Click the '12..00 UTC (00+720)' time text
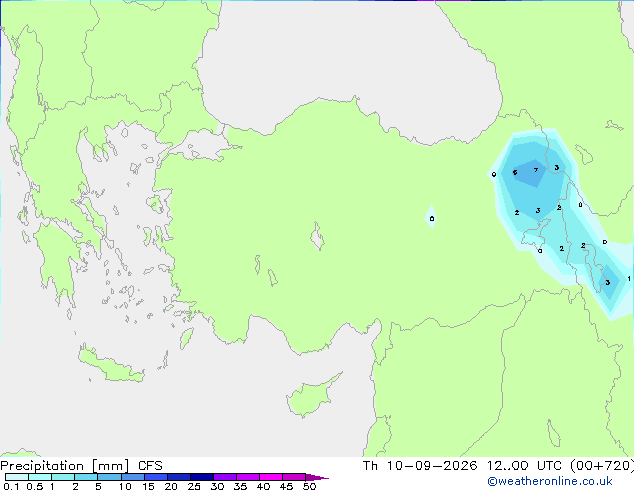The height and width of the screenshot is (490, 634). coord(560,465)
